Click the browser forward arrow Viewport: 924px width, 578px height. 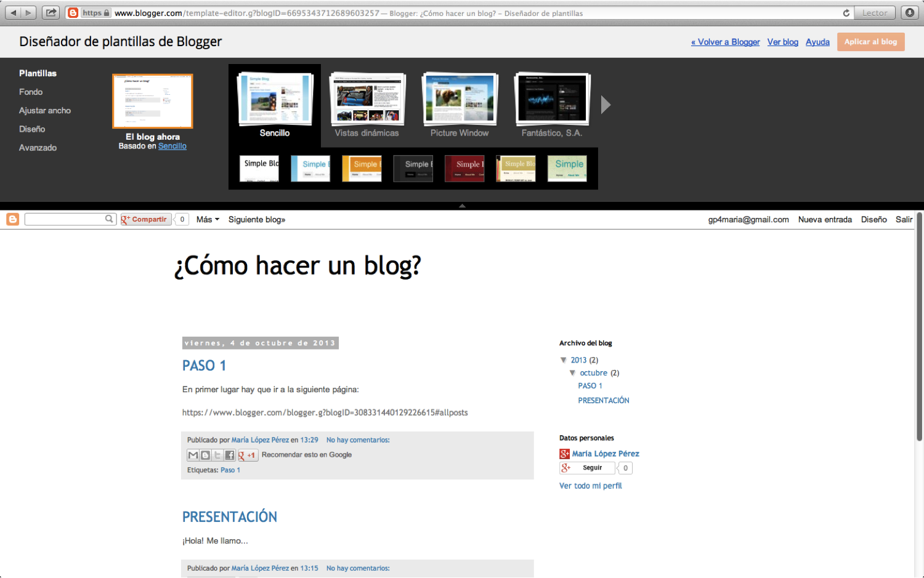pos(28,12)
